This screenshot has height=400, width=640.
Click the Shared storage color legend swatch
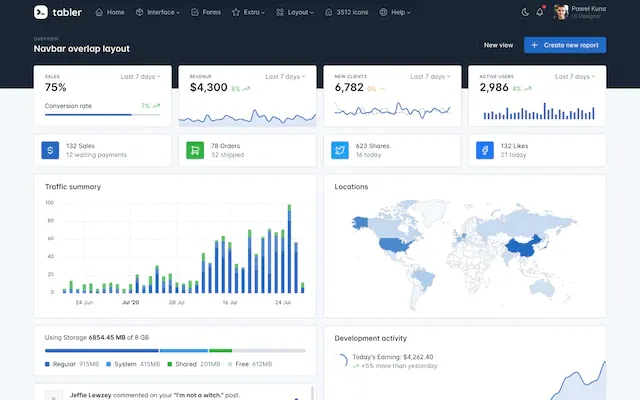[170, 364]
